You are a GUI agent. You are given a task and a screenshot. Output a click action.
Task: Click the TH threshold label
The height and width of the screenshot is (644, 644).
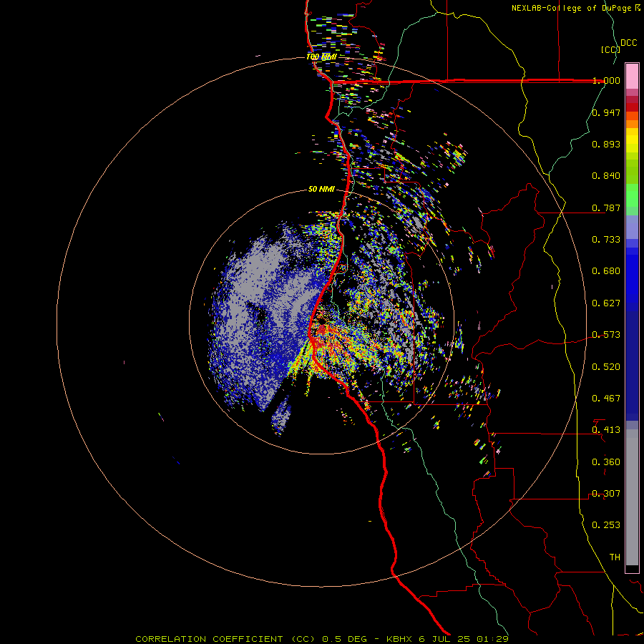(615, 557)
